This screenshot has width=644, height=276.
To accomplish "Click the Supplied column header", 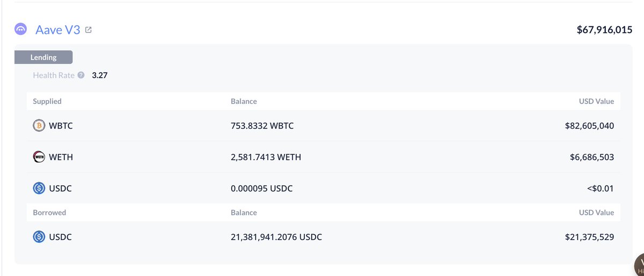I will coord(47,101).
